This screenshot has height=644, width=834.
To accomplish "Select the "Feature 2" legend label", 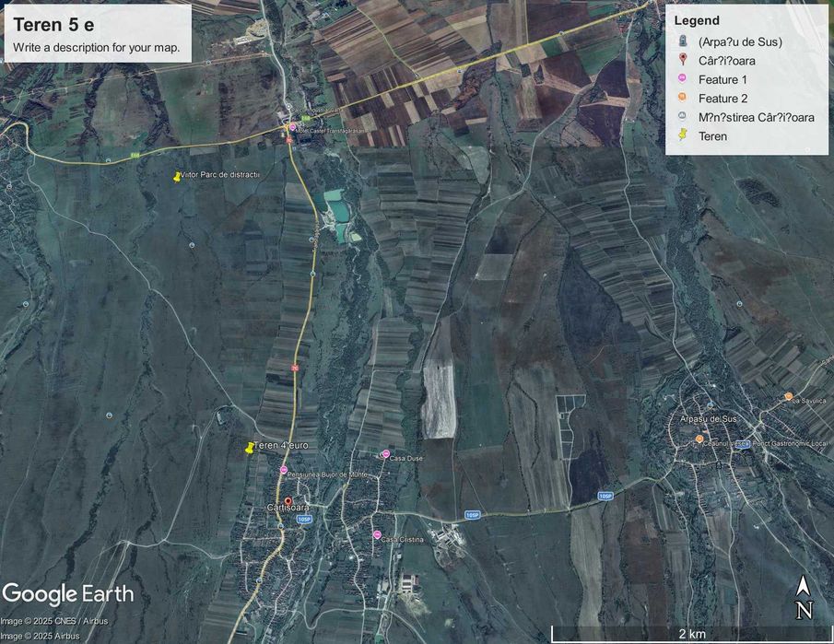I will coord(722,99).
